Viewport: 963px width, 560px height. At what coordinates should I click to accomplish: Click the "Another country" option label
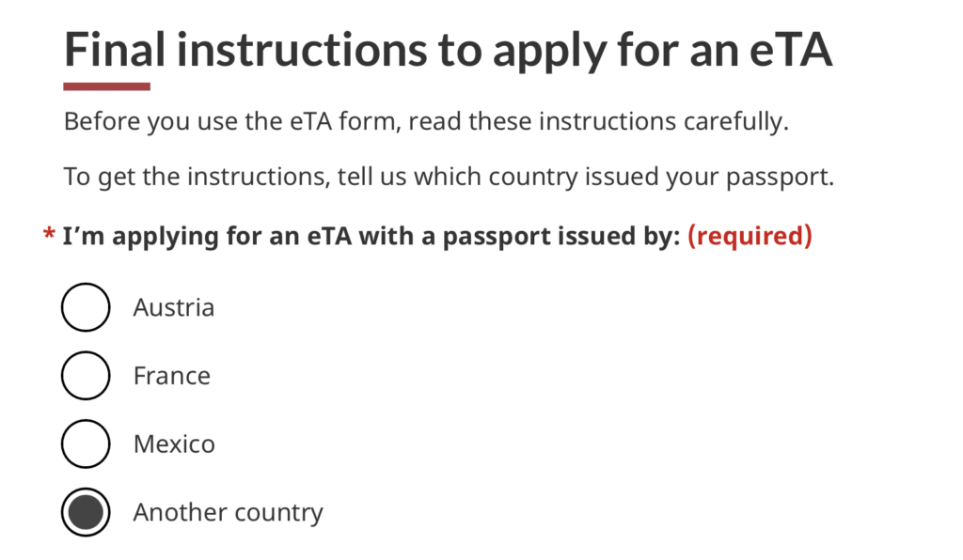[x=228, y=512]
